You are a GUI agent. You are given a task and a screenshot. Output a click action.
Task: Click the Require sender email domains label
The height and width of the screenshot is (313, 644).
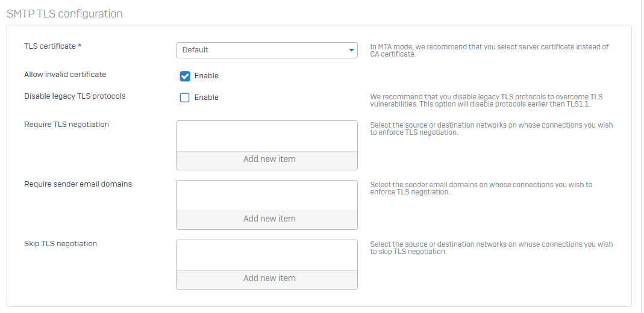click(x=78, y=184)
